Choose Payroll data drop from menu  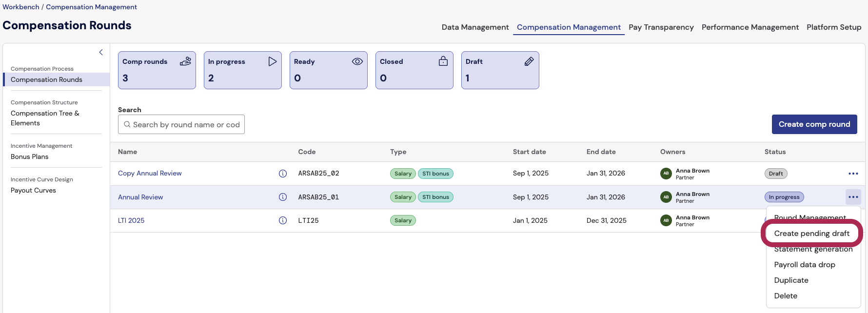(x=804, y=265)
